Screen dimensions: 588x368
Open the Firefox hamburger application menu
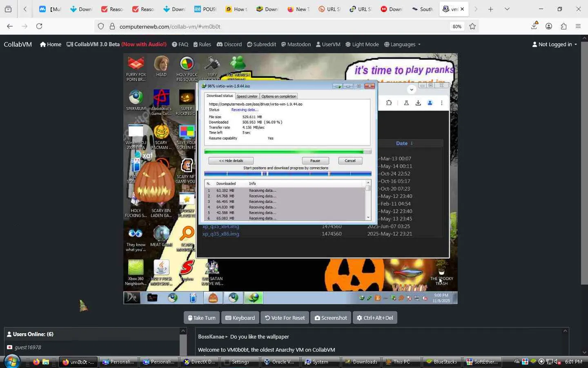578,26
